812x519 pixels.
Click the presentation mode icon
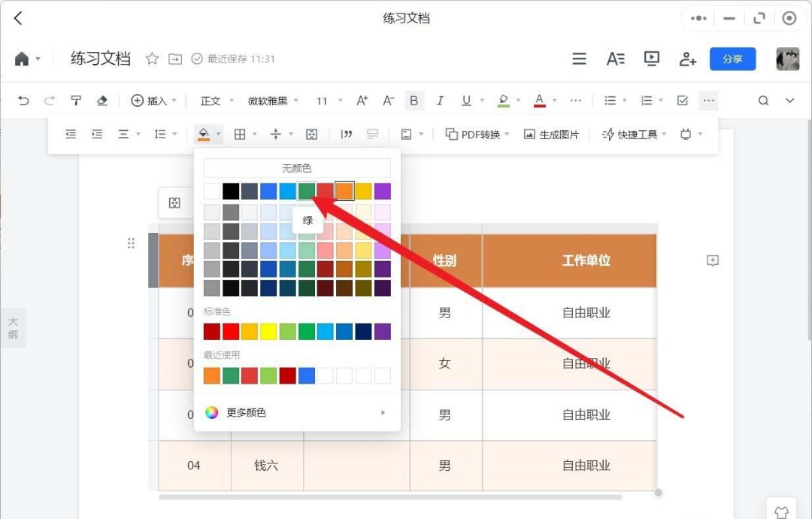tap(651, 58)
